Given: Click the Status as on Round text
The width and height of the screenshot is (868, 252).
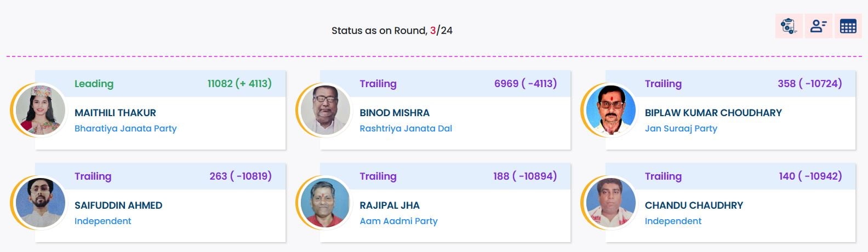Looking at the screenshot, I should pos(392,31).
